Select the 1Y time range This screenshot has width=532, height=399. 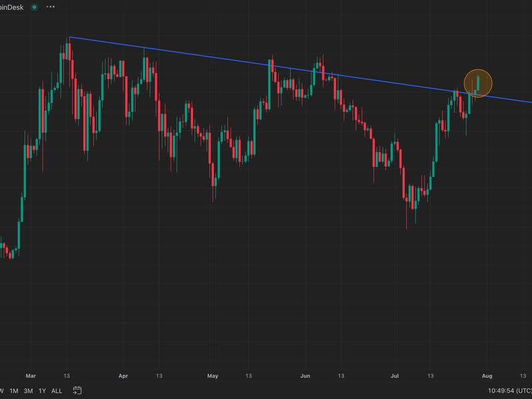(x=42, y=391)
